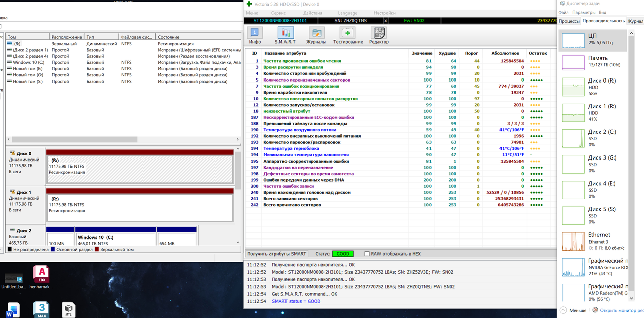Click right arrow of volume list horizontal scrollbar
The height and width of the screenshot is (318, 644).
tap(238, 139)
